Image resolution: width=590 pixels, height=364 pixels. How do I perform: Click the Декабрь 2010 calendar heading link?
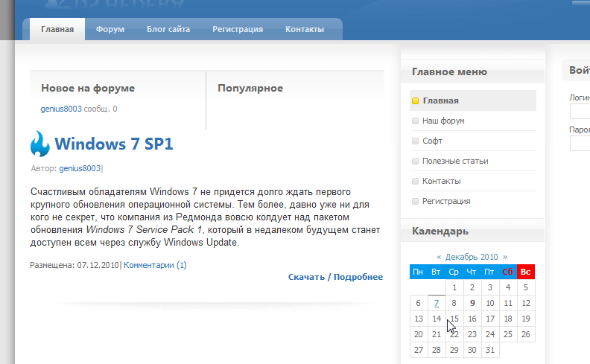coord(472,257)
